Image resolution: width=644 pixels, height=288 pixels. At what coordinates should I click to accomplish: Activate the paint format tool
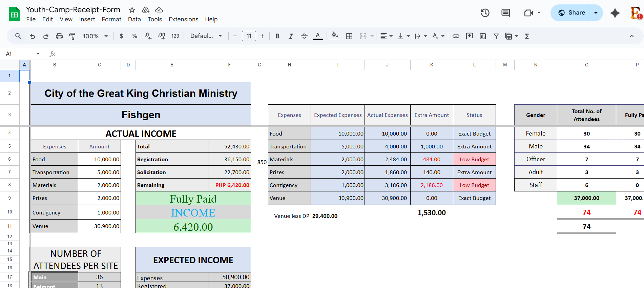tap(72, 36)
